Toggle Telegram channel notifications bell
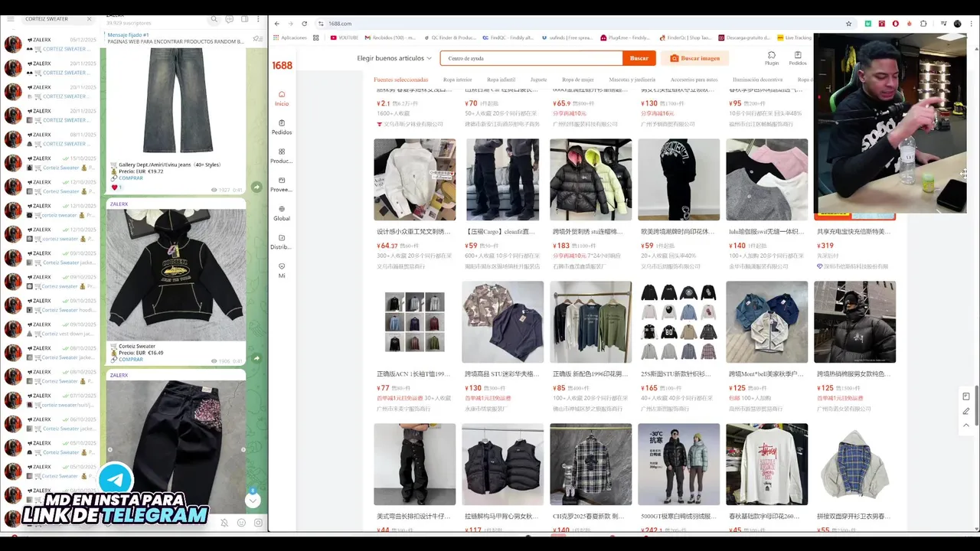 click(x=224, y=523)
